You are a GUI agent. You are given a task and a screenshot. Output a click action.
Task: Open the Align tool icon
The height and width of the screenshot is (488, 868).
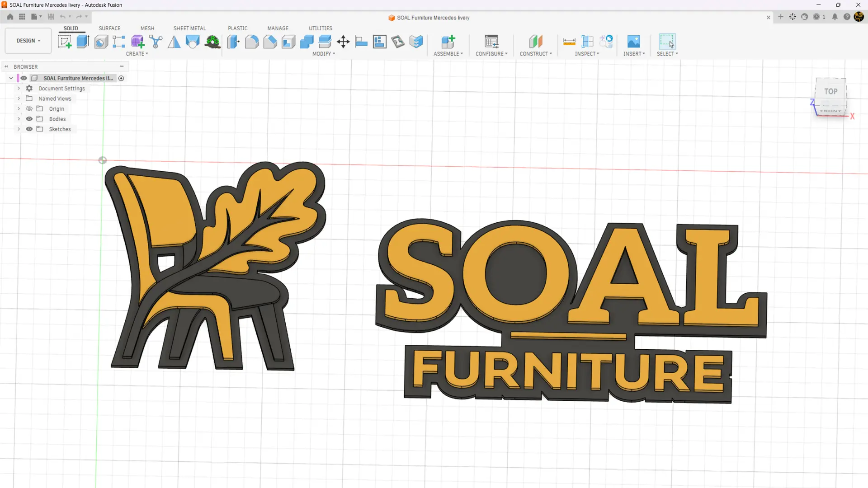point(361,42)
